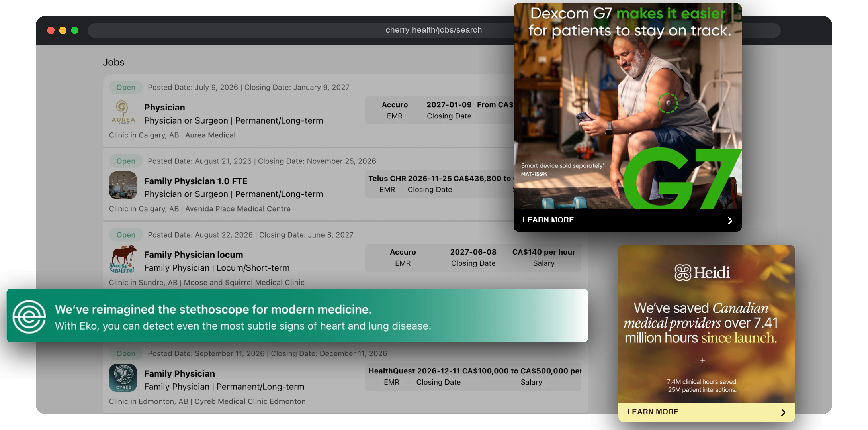Click the Open badge on August 22 posting
This screenshot has width=868, height=430.
(x=126, y=235)
